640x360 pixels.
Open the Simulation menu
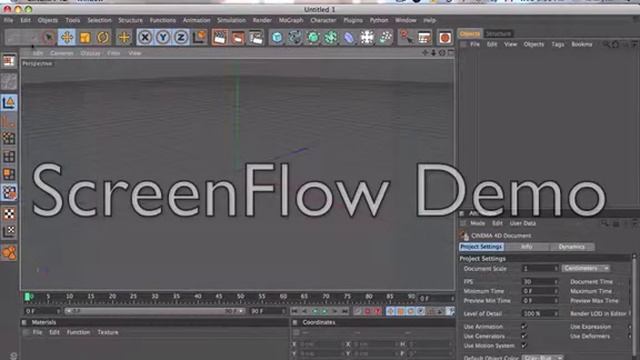coord(231,20)
